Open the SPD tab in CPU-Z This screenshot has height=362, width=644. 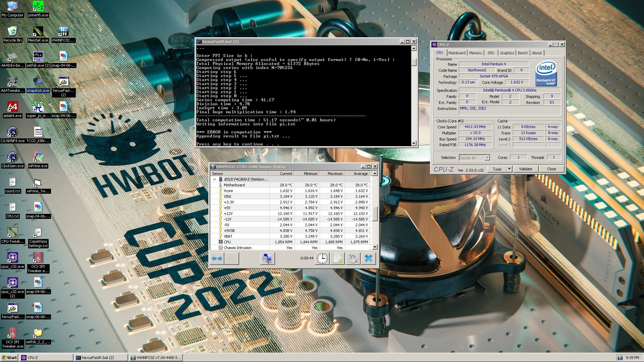(x=491, y=53)
